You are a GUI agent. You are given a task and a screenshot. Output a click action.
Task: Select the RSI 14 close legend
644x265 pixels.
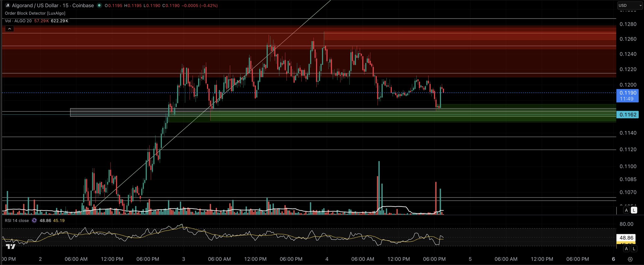point(17,221)
